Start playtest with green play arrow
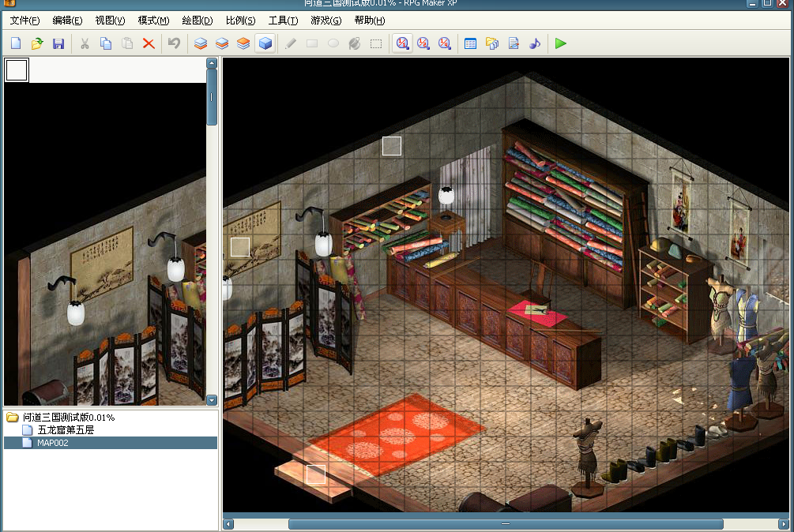 click(560, 43)
